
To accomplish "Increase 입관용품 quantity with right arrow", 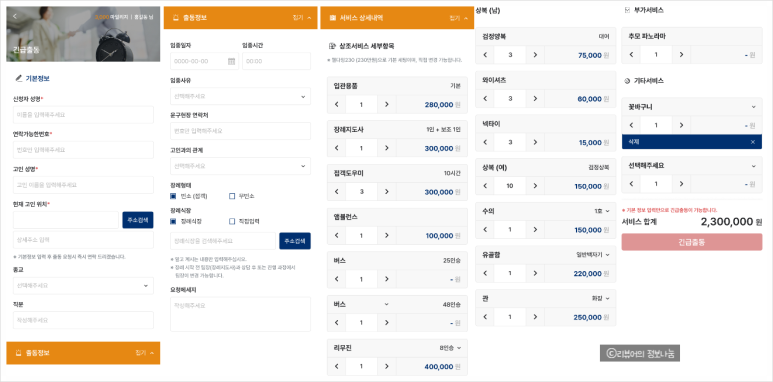I will point(386,104).
